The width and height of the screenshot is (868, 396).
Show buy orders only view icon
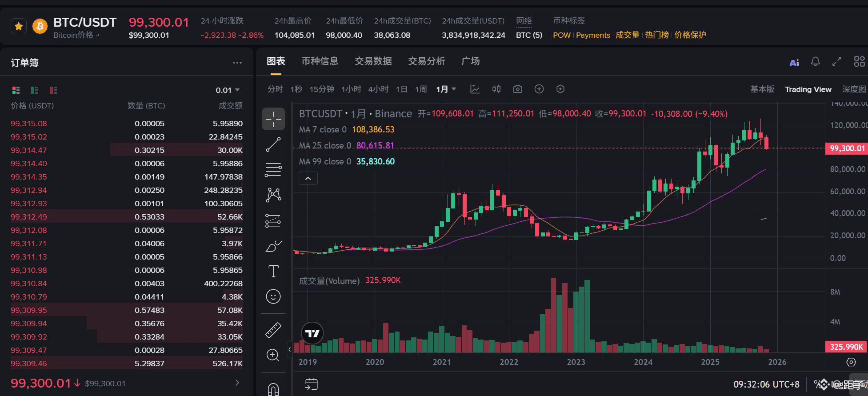point(35,90)
